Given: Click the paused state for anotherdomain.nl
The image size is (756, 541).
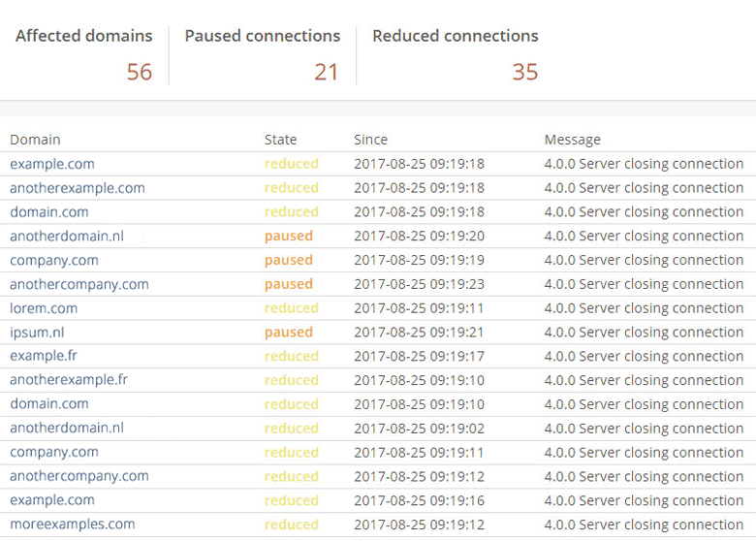Looking at the screenshot, I should coord(288,236).
